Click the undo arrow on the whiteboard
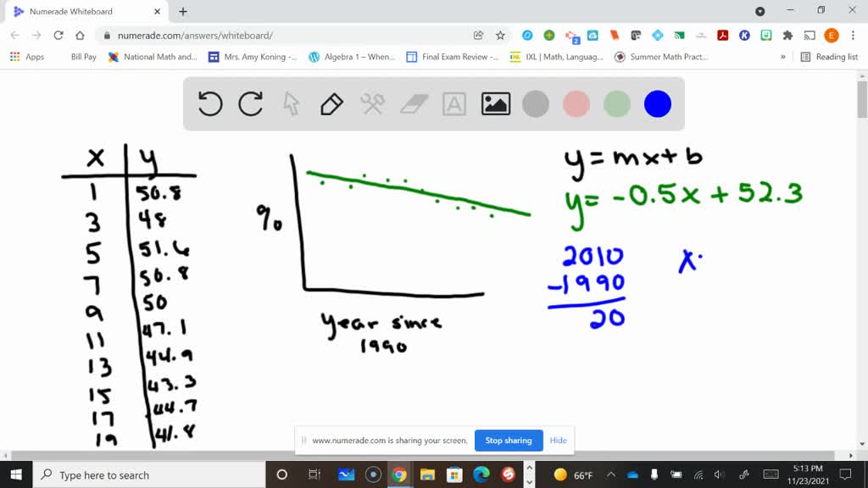The width and height of the screenshot is (868, 488). (209, 103)
